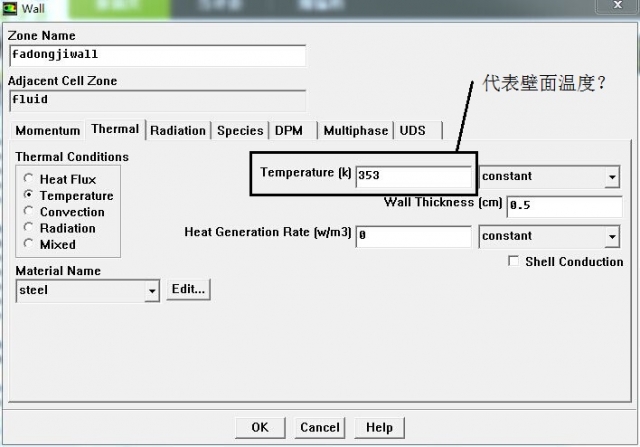
Task: Switch to the Momentum tab
Action: tap(48, 131)
